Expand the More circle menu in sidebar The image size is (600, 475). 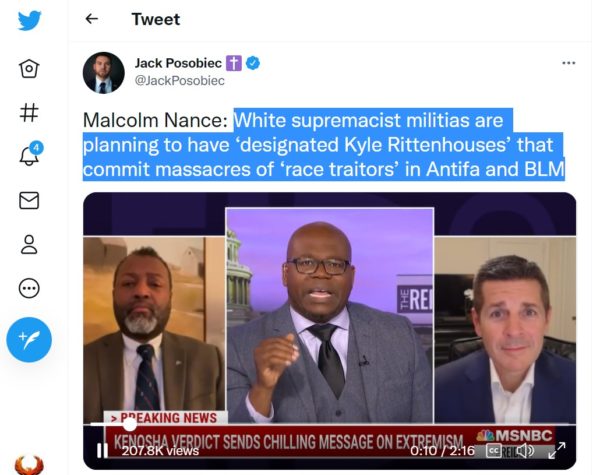coord(29,288)
